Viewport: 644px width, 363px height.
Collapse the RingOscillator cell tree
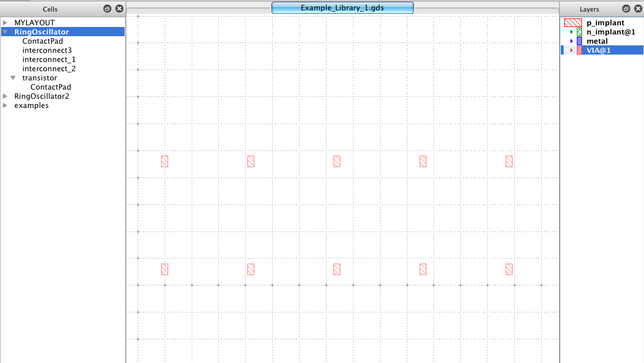[5, 32]
